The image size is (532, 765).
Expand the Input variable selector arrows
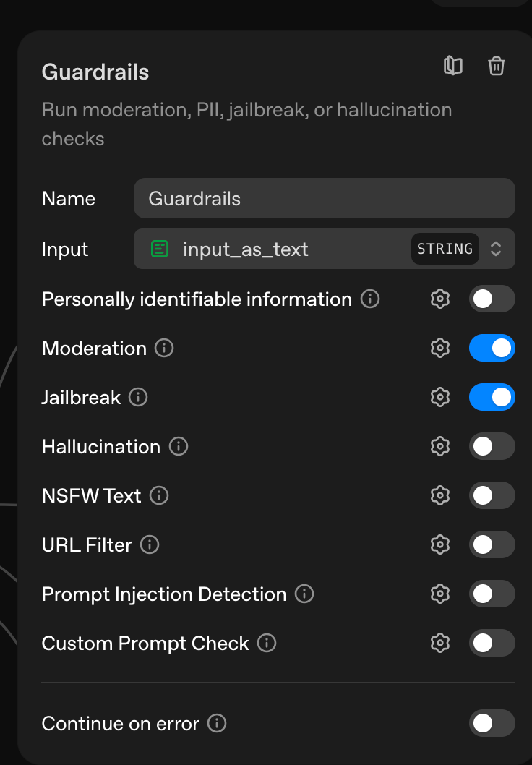coord(496,249)
